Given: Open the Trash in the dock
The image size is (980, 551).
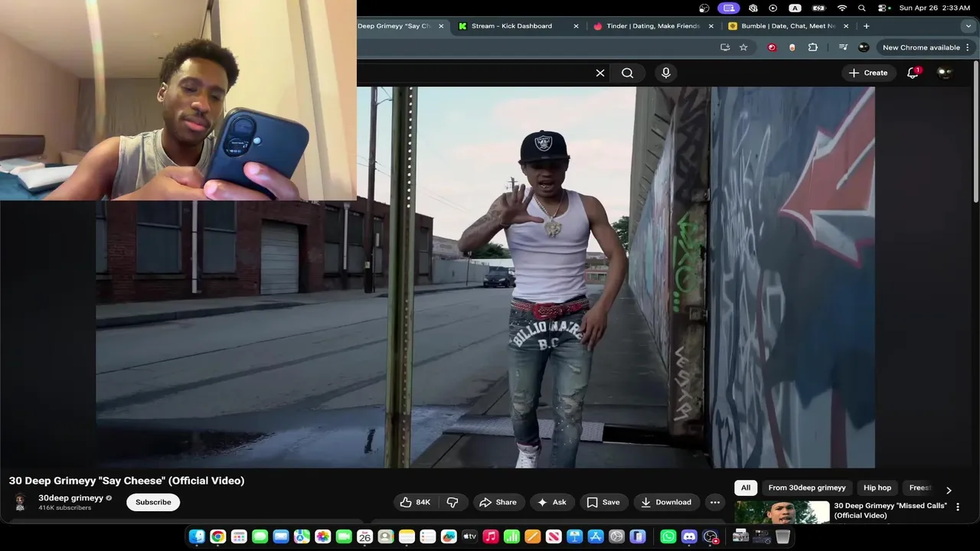Looking at the screenshot, I should point(782,536).
